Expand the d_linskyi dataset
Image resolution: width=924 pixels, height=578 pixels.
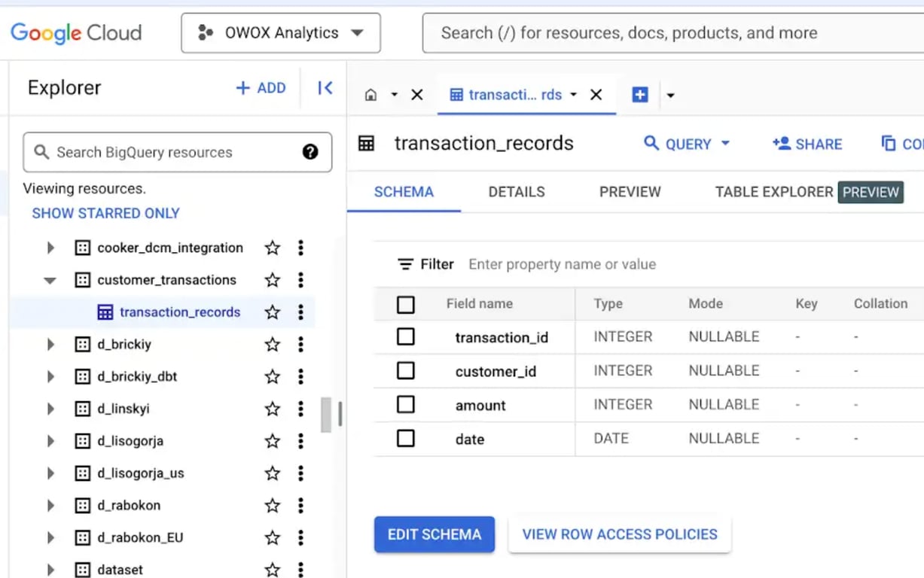pos(50,409)
